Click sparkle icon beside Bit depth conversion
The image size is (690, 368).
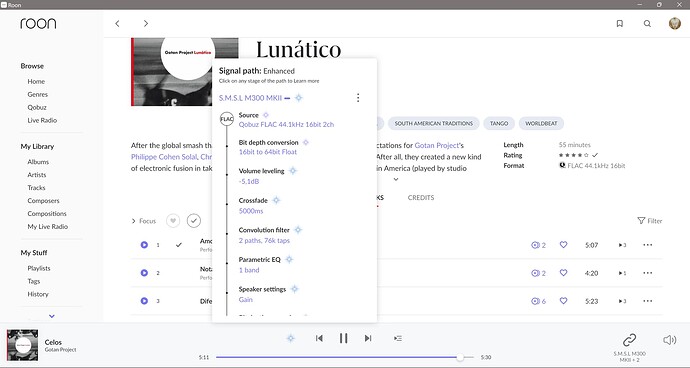coord(306,143)
